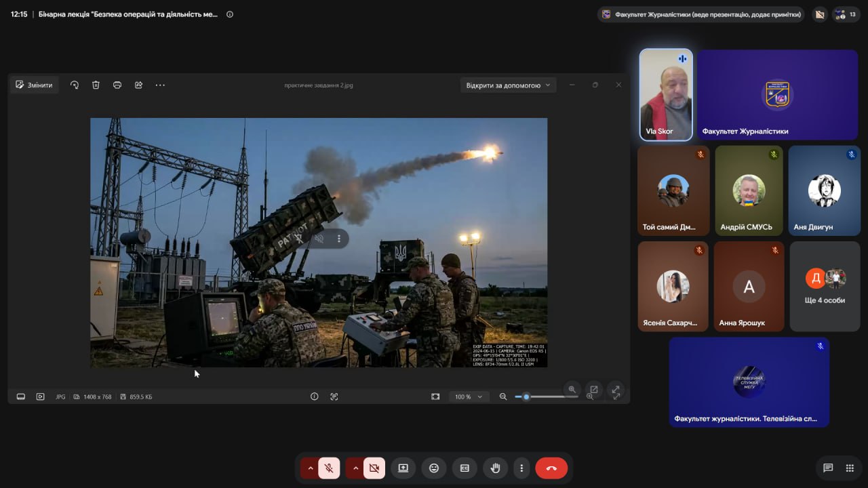
Task: Show the filmstrip in Photos viewer
Action: coord(20,396)
